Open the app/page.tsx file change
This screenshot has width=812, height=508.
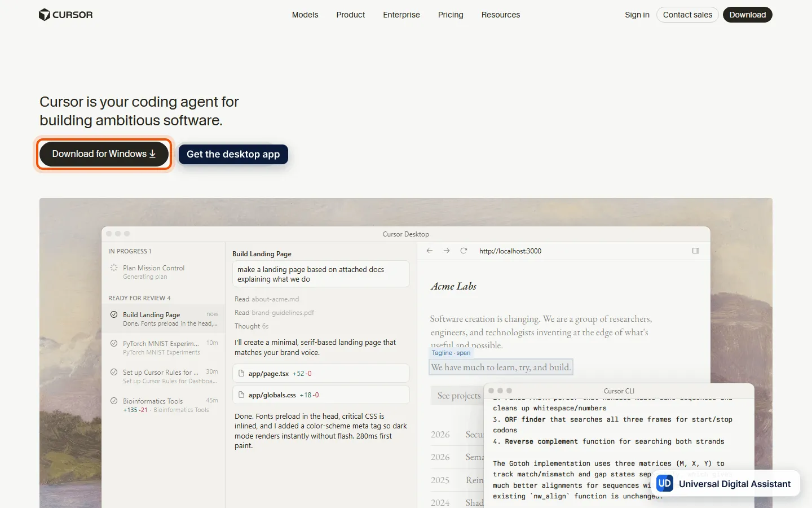coord(321,373)
